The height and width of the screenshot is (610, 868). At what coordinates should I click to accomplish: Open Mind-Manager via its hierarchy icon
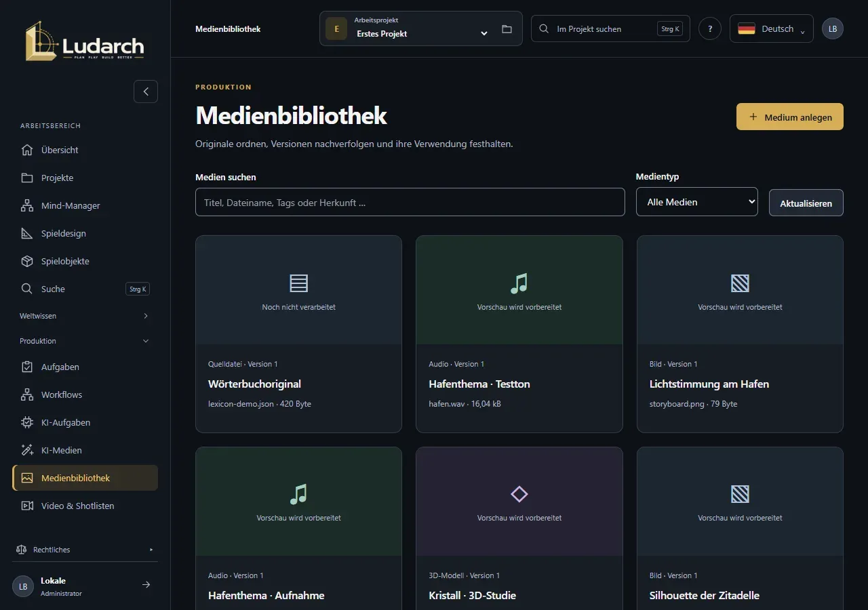click(27, 205)
